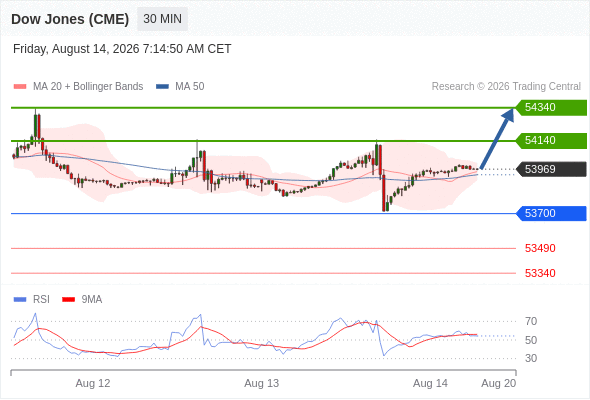Click the blue RSI legend swatch
Screen dimensions: 590x400
click(x=20, y=300)
